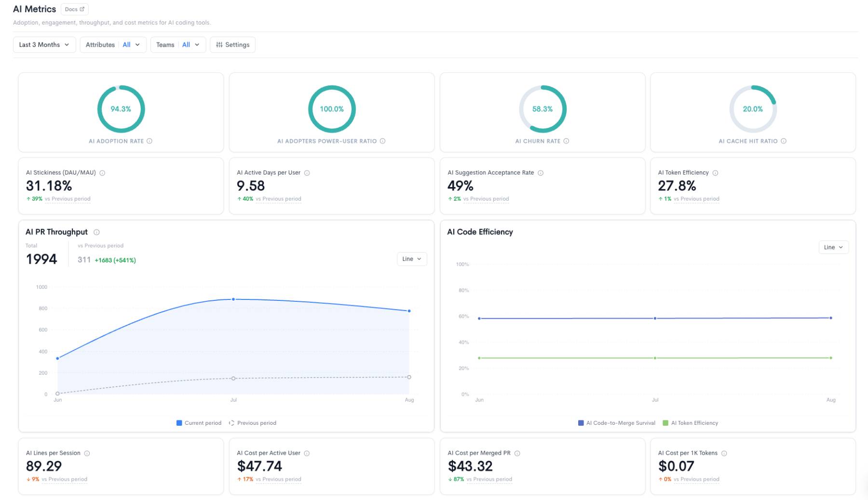
Task: Toggle Previous period series in legend
Action: click(x=252, y=423)
